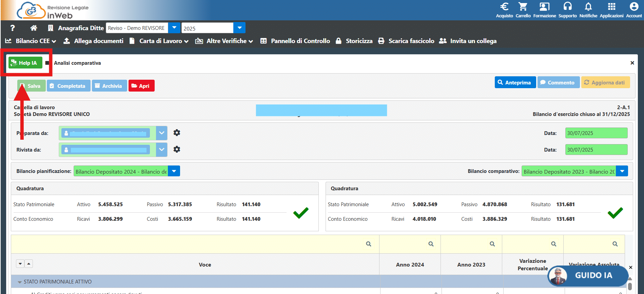Check the Notifiche bell icon
Screen dimensions: 644x294
coord(588,7)
